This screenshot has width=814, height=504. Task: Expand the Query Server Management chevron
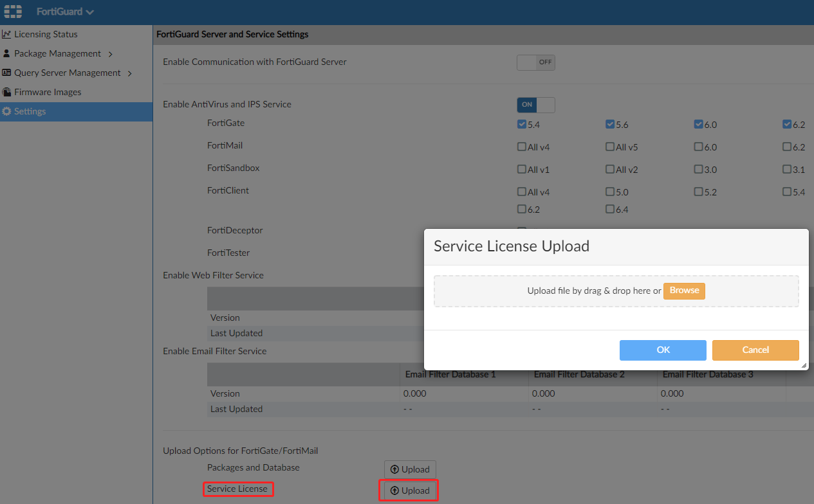[x=130, y=73]
